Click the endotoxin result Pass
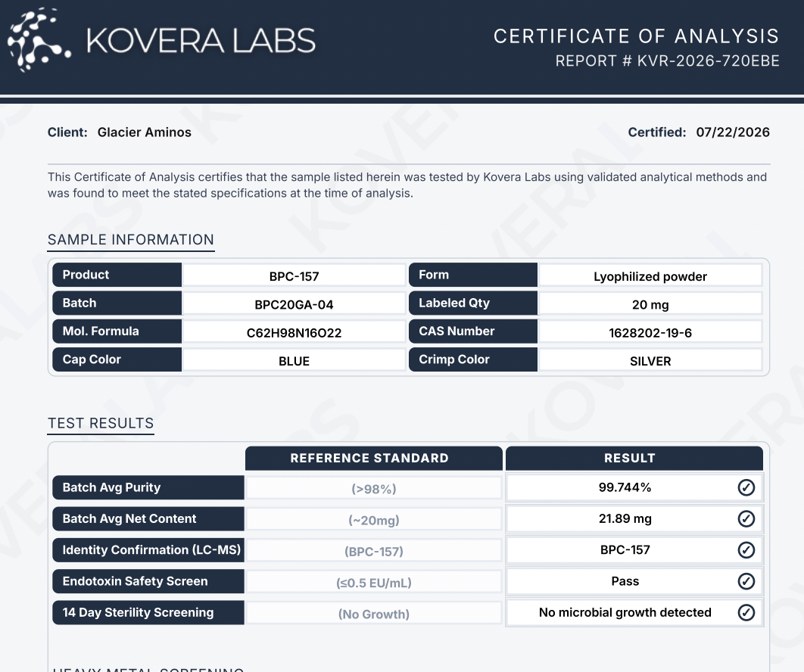The height and width of the screenshot is (672, 804). [x=625, y=581]
